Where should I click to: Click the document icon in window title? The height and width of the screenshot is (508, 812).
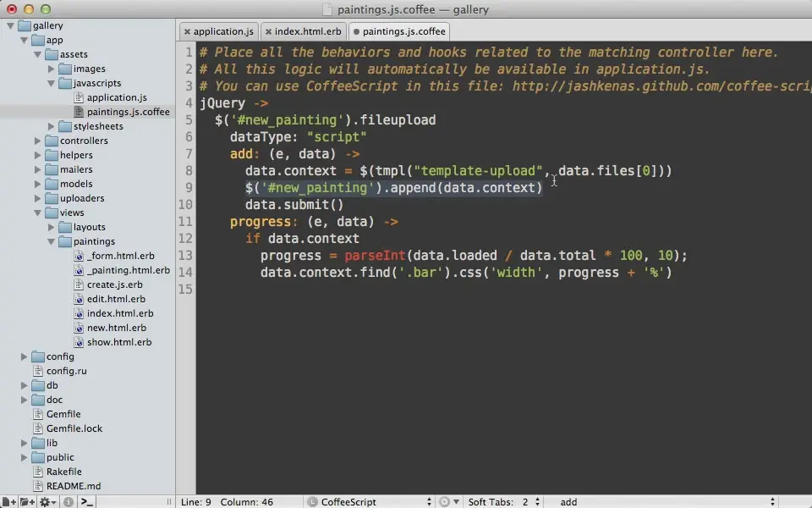pos(326,9)
